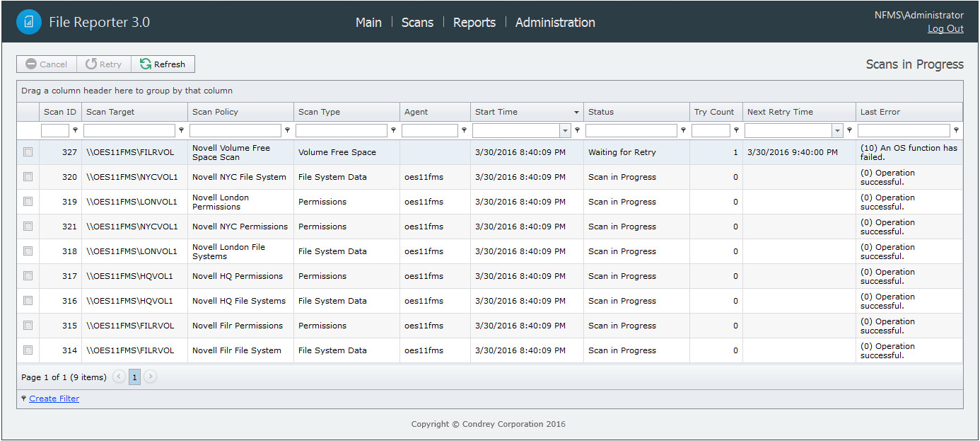Viewport: 980px width, 441px height.
Task: Click the Start Time header sort arrow
Action: pyautogui.click(x=576, y=113)
